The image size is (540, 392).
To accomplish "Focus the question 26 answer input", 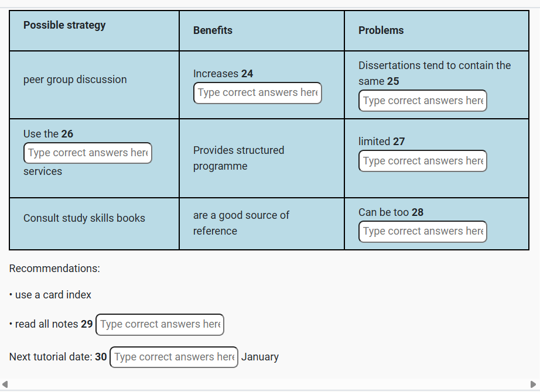I will pyautogui.click(x=87, y=153).
